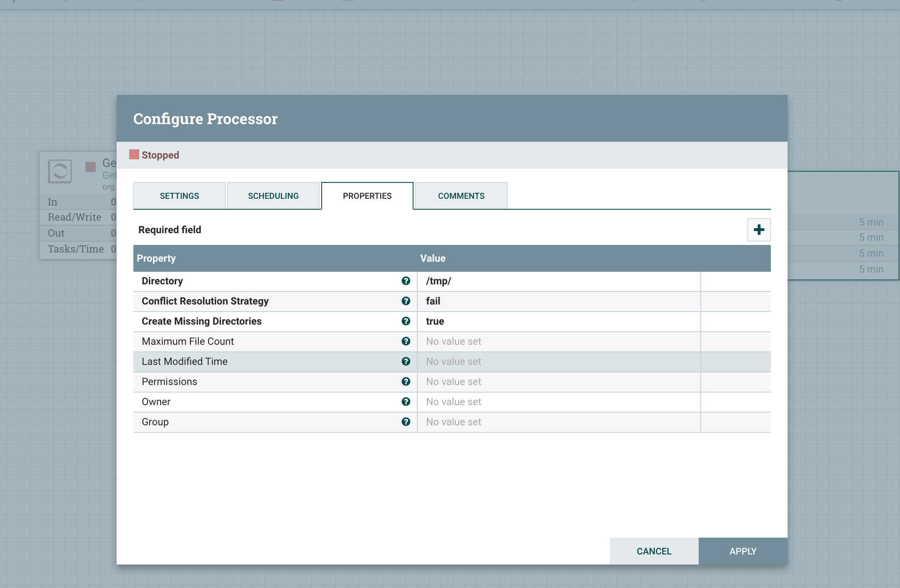
Task: Edit the /tmp/ Directory value field
Action: coord(558,281)
